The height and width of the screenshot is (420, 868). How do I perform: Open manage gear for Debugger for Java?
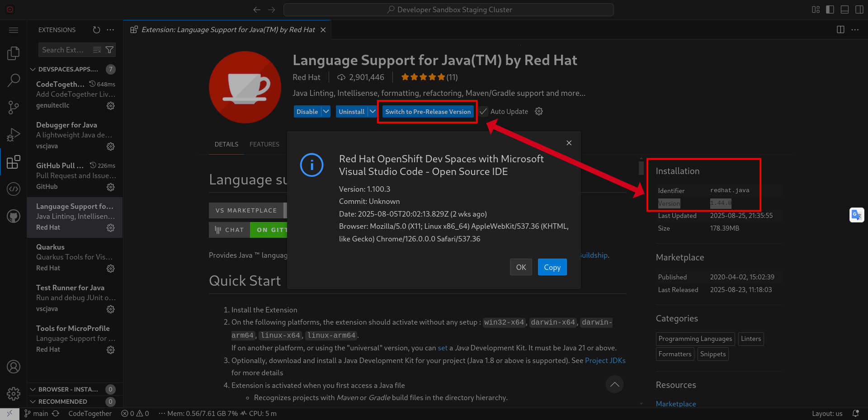(111, 146)
